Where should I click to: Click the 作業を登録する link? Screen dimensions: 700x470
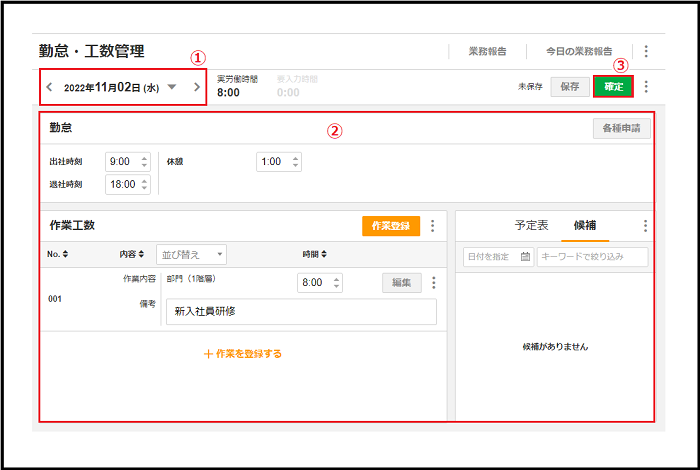tap(243, 354)
